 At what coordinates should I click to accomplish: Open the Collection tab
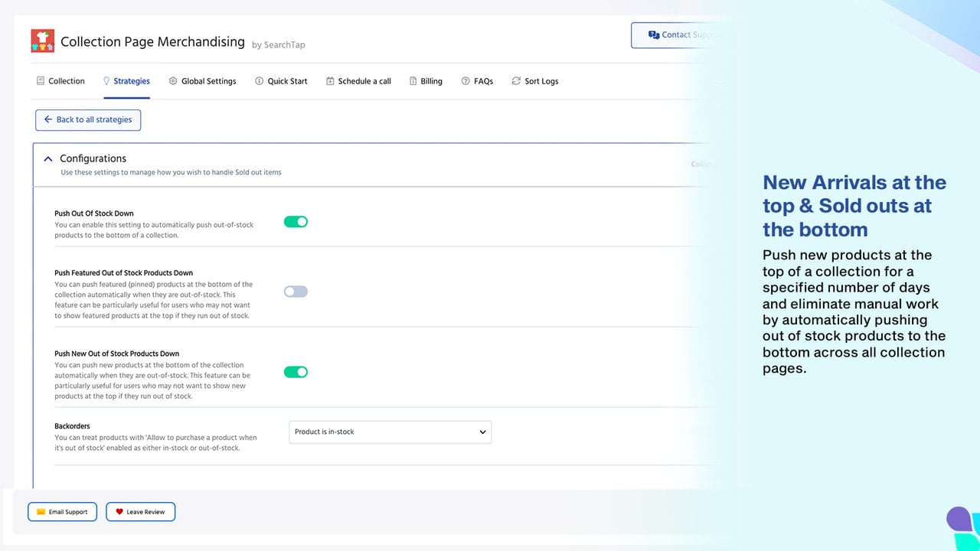pyautogui.click(x=60, y=81)
